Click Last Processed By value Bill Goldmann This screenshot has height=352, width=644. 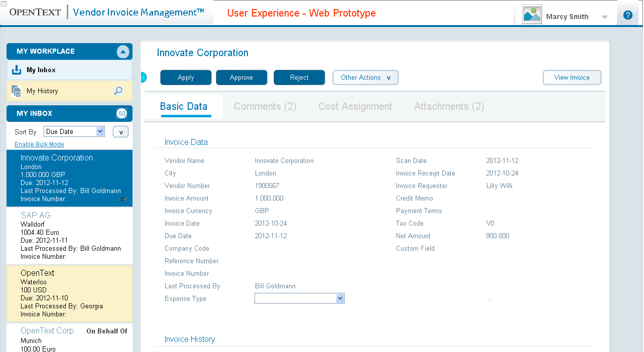pos(275,286)
